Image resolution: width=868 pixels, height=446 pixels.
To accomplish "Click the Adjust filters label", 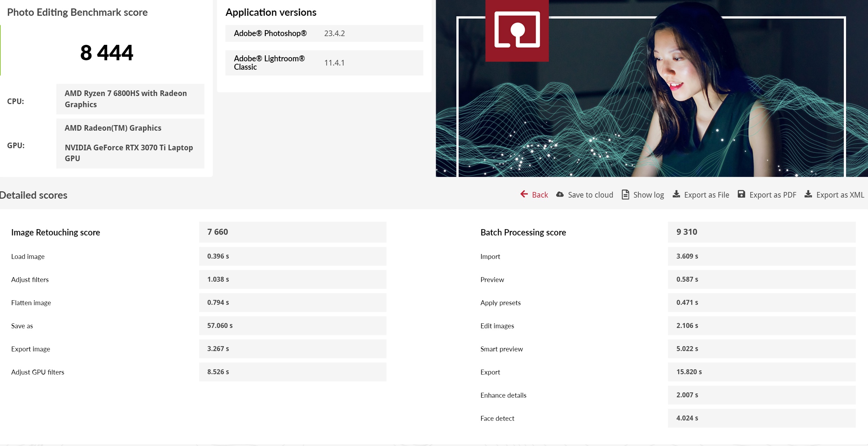I will click(x=30, y=280).
